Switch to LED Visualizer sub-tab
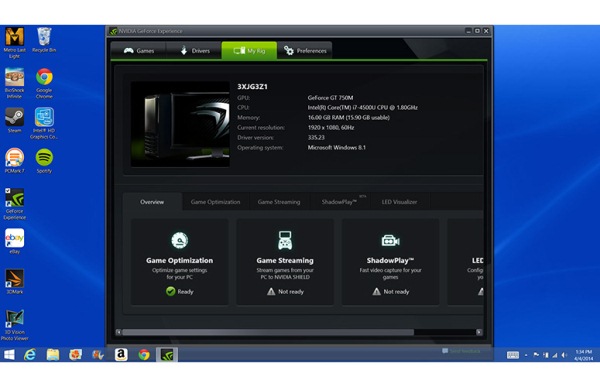Viewport: 600px width, 387px height. (399, 202)
